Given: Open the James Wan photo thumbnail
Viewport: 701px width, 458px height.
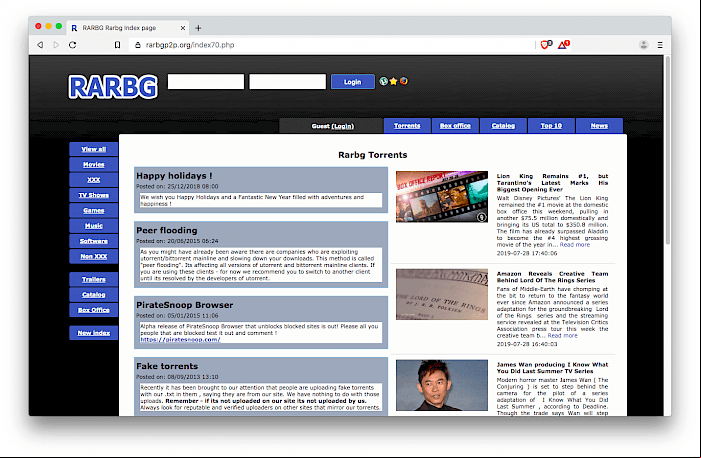Looking at the screenshot, I should [x=442, y=385].
